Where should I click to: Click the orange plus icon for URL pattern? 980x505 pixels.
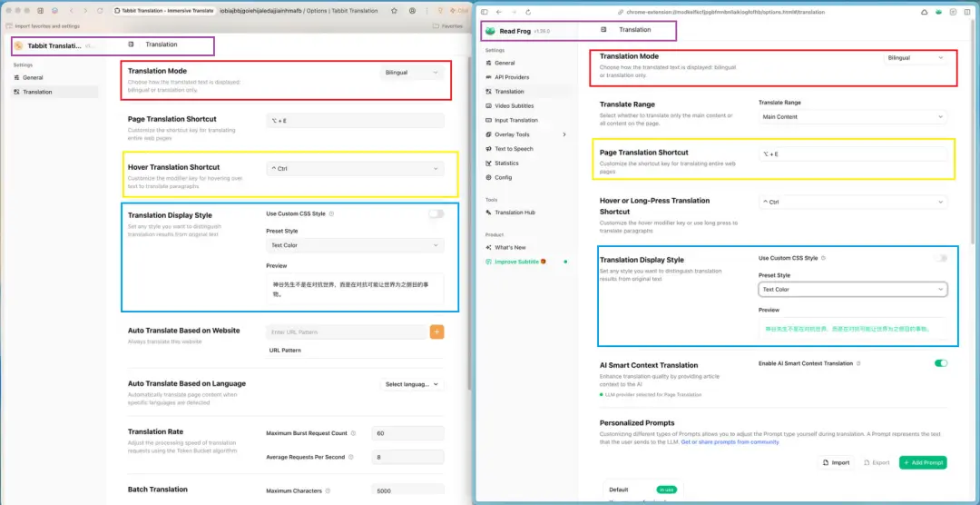click(436, 332)
